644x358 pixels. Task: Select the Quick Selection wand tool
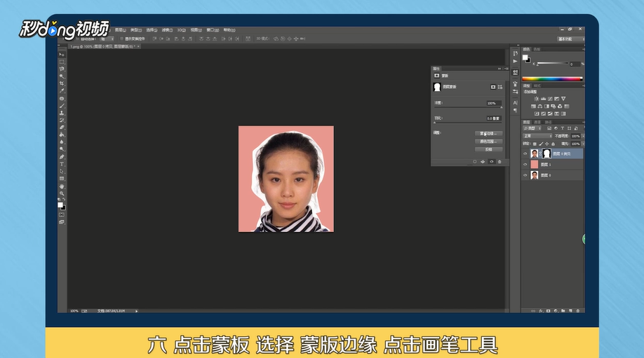point(62,76)
